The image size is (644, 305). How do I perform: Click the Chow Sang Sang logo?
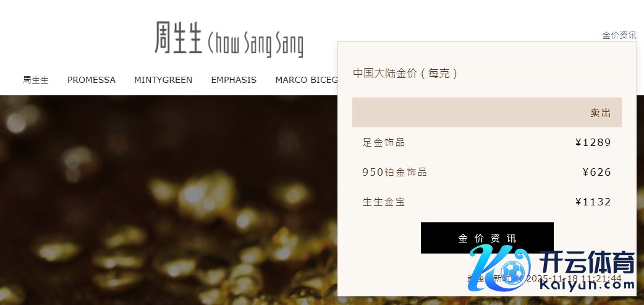pos(229,40)
